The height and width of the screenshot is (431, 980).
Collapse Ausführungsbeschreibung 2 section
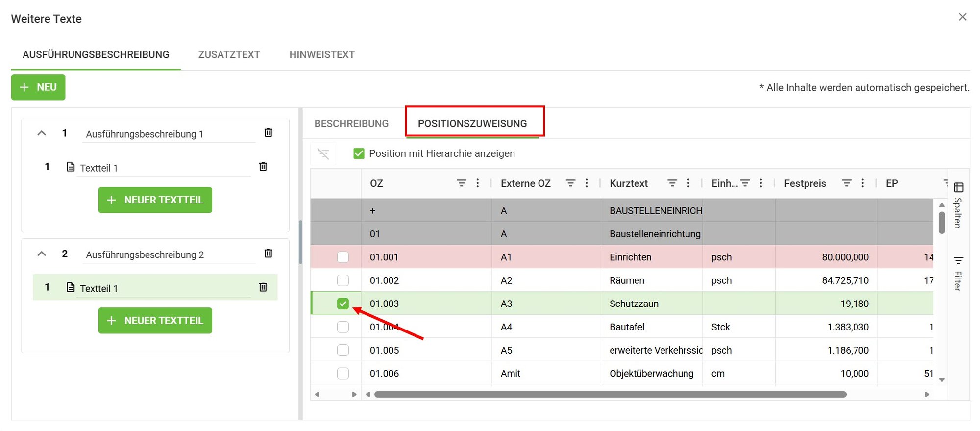click(x=42, y=254)
